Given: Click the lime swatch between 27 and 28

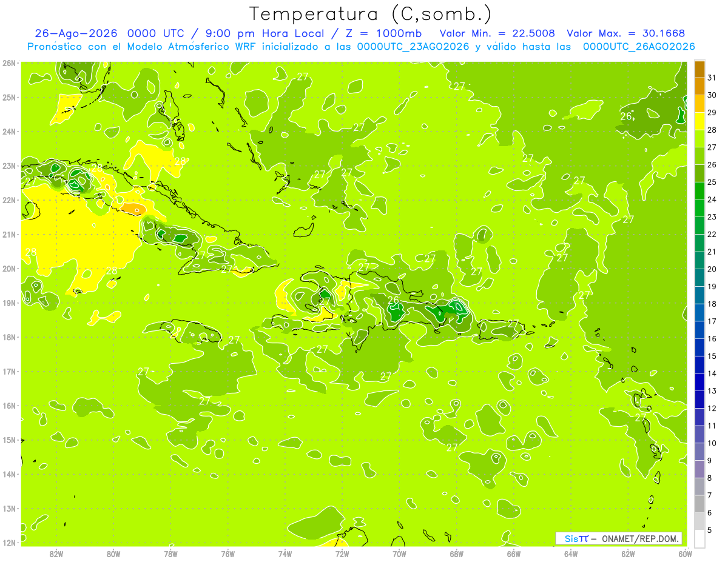Looking at the screenshot, I should coord(699,139).
